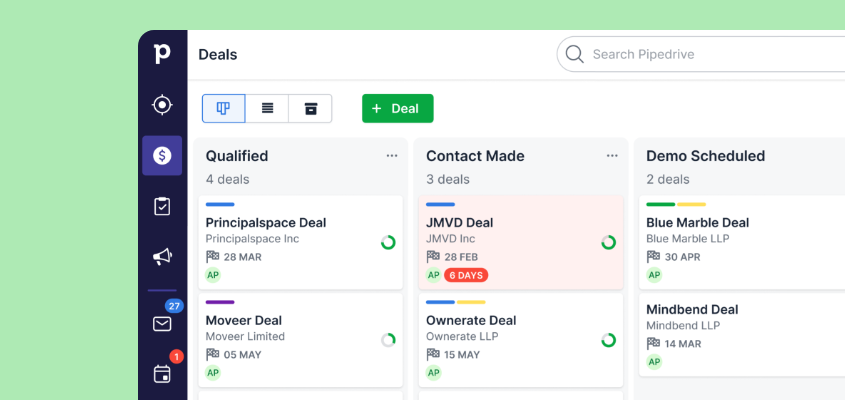Viewport: 845px width, 400px height.
Task: Open Contact Made stage options menu
Action: point(612,156)
